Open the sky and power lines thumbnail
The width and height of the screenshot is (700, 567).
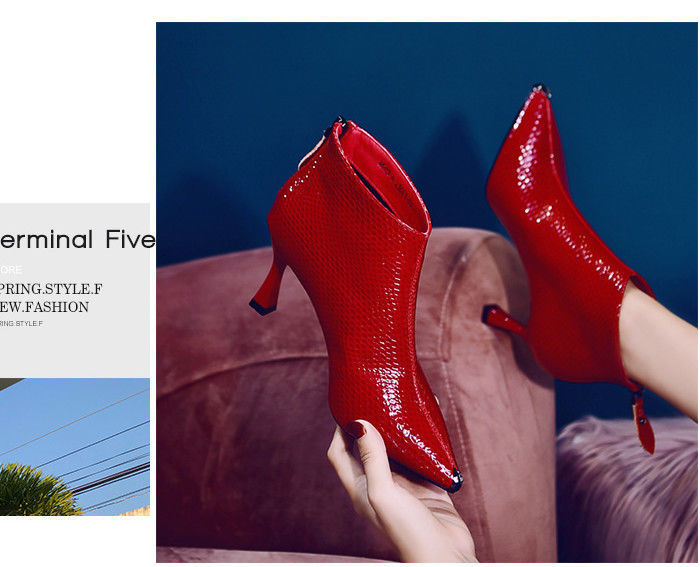(x=75, y=447)
